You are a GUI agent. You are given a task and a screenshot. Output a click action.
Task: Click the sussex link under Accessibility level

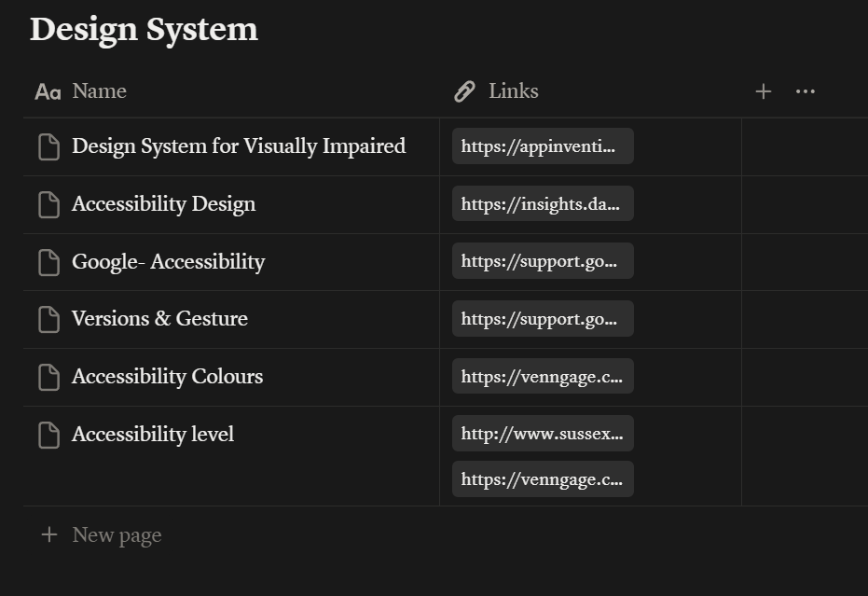click(x=542, y=433)
